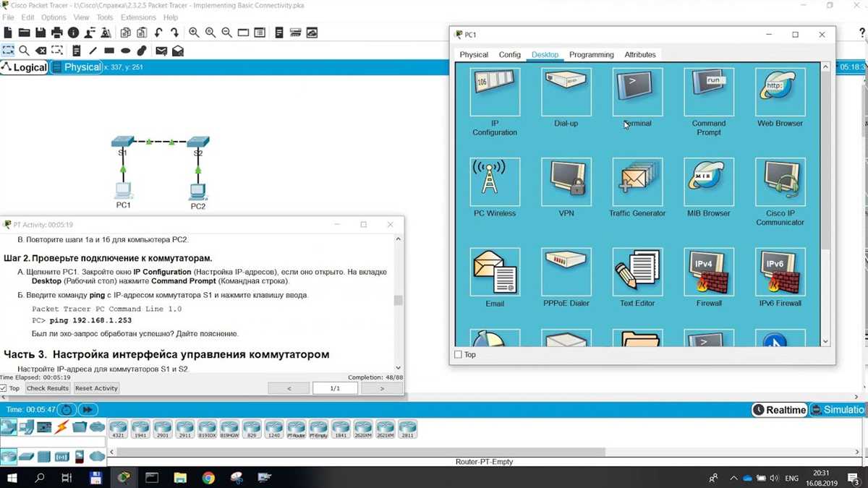The image size is (868, 488).
Task: Open Chrome from the taskbar
Action: coord(208,477)
